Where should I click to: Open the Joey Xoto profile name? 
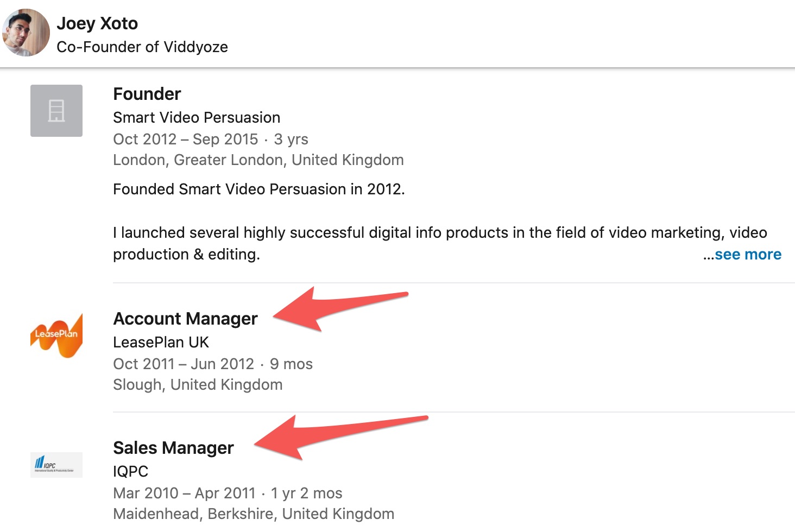[x=97, y=23]
